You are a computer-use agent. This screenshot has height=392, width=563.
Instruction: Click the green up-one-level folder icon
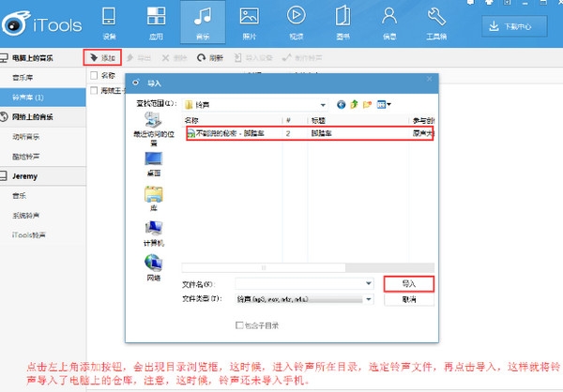(x=354, y=104)
